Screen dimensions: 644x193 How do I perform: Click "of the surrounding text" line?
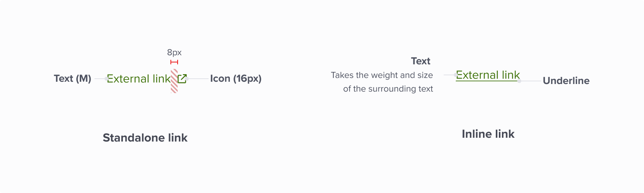(x=388, y=89)
